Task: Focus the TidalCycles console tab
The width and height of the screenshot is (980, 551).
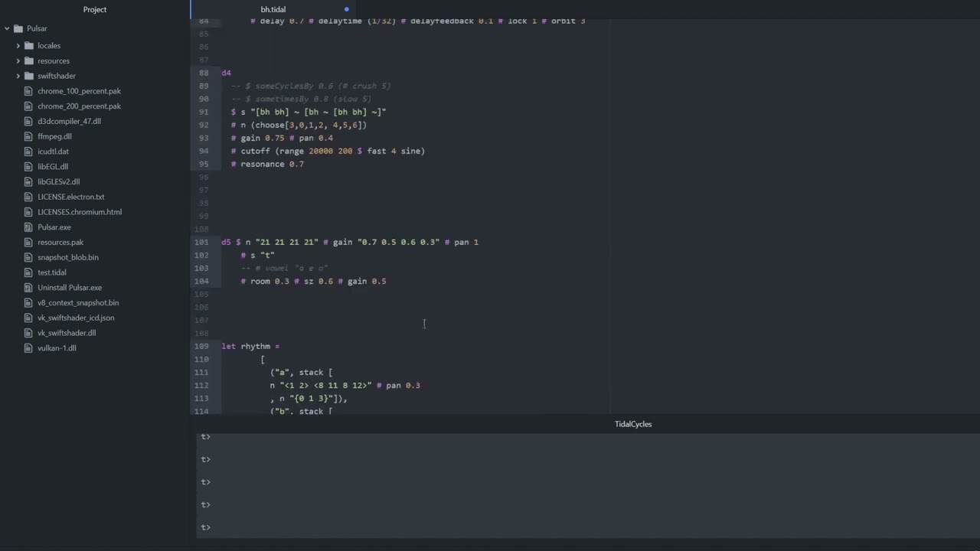Action: [633, 424]
